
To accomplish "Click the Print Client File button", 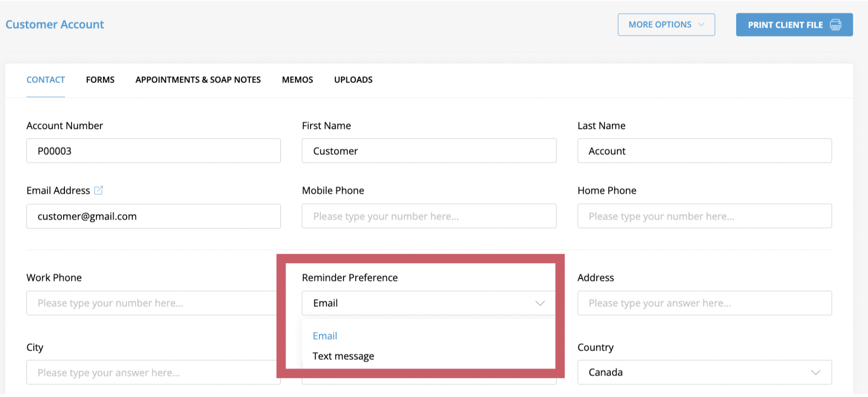I will coord(794,25).
